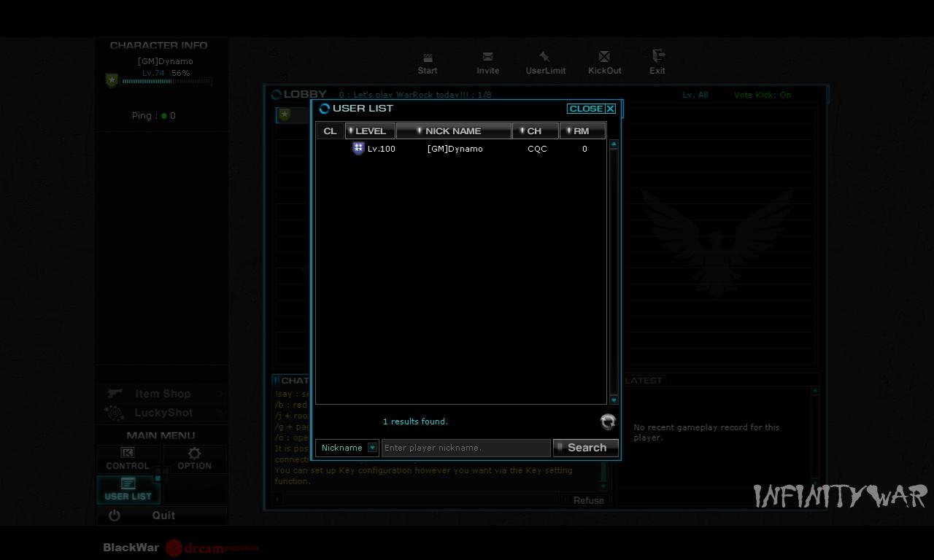Image resolution: width=934 pixels, height=560 pixels.
Task: Close the User List dialog
Action: (x=591, y=109)
